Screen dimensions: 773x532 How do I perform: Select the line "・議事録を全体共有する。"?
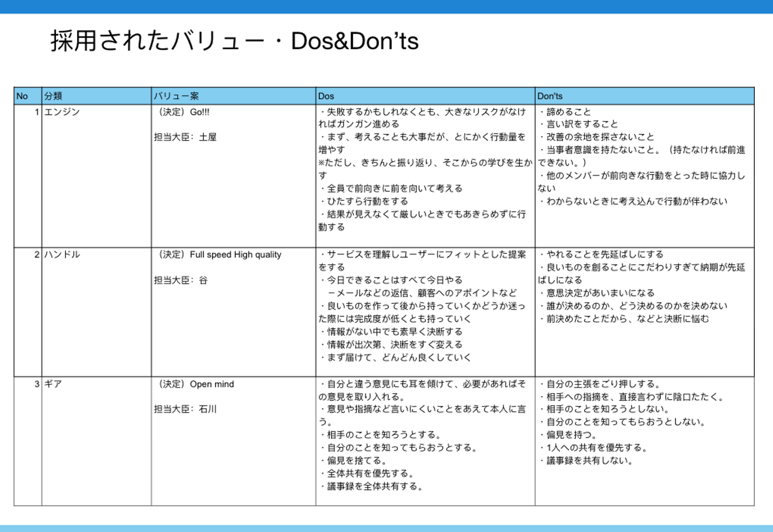pyautogui.click(x=371, y=486)
